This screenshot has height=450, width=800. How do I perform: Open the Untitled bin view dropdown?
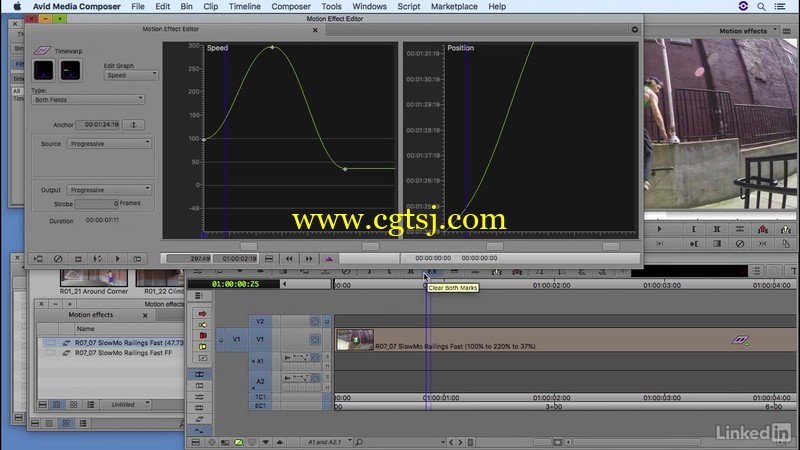(x=125, y=405)
